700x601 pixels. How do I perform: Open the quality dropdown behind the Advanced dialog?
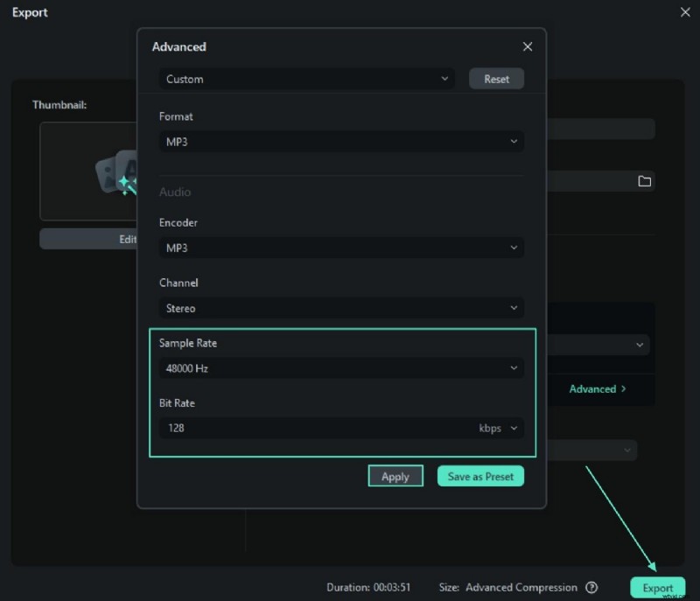coord(599,345)
